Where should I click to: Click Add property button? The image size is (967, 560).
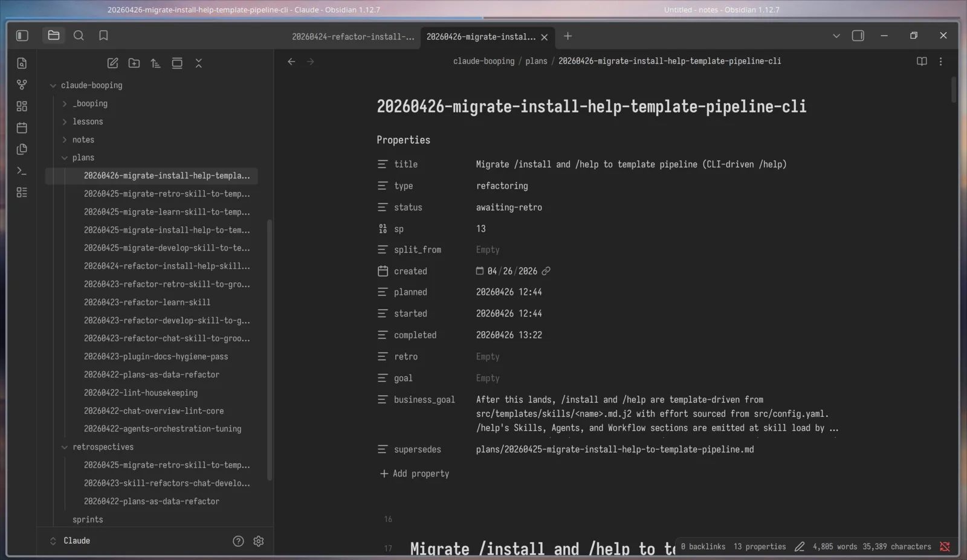[x=415, y=474]
